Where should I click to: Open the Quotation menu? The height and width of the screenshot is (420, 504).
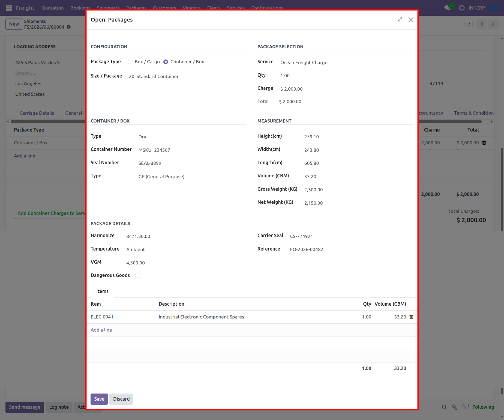click(x=53, y=8)
